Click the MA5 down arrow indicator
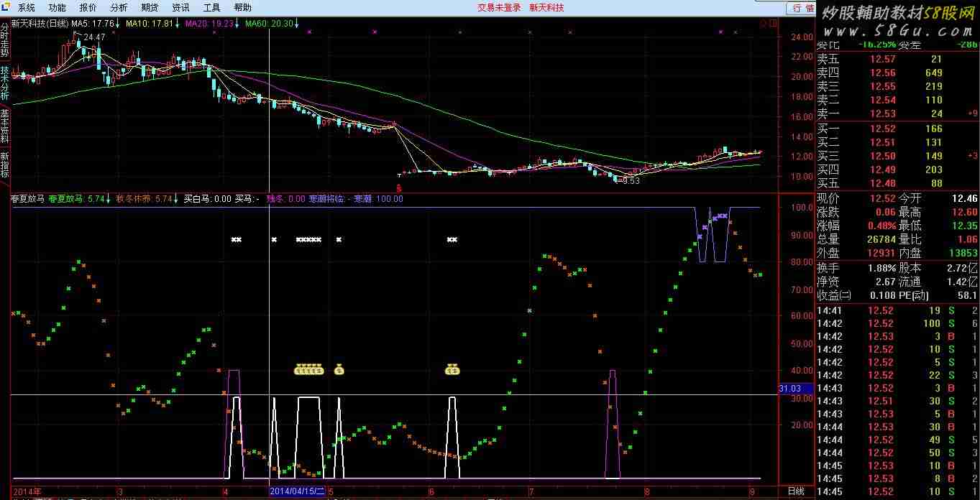This screenshot has width=980, height=500. pos(118,24)
